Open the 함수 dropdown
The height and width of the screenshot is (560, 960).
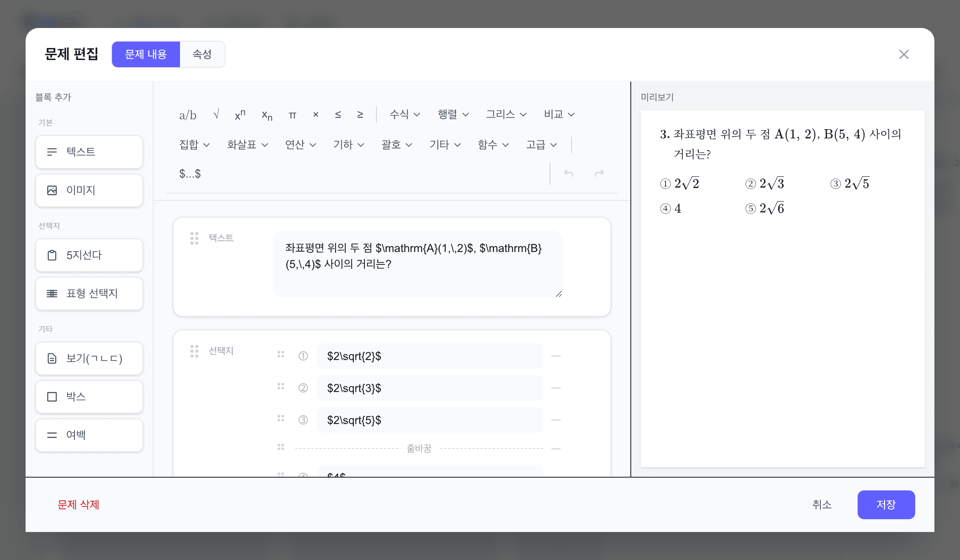(493, 145)
